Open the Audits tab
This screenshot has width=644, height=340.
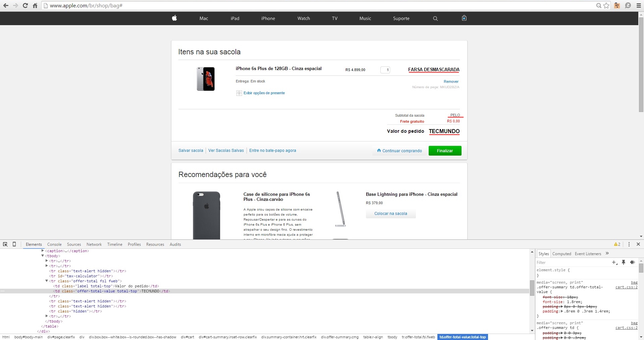175,244
